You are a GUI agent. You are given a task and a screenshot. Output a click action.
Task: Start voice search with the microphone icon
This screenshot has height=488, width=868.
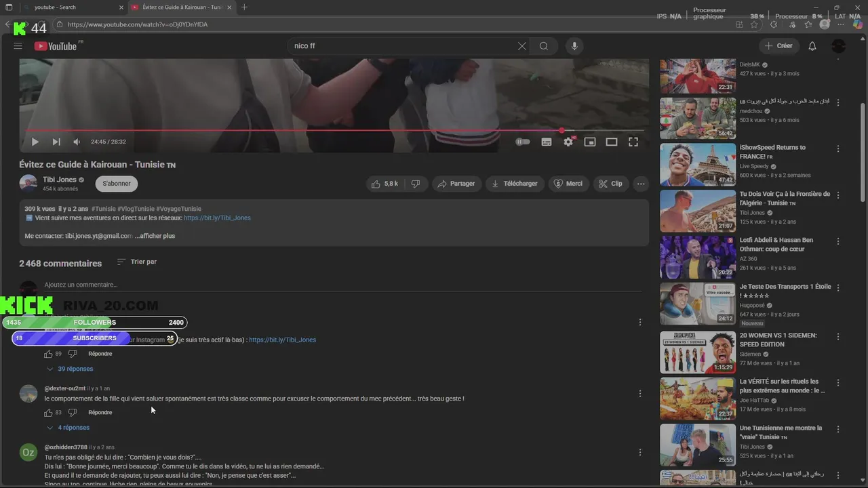point(574,46)
